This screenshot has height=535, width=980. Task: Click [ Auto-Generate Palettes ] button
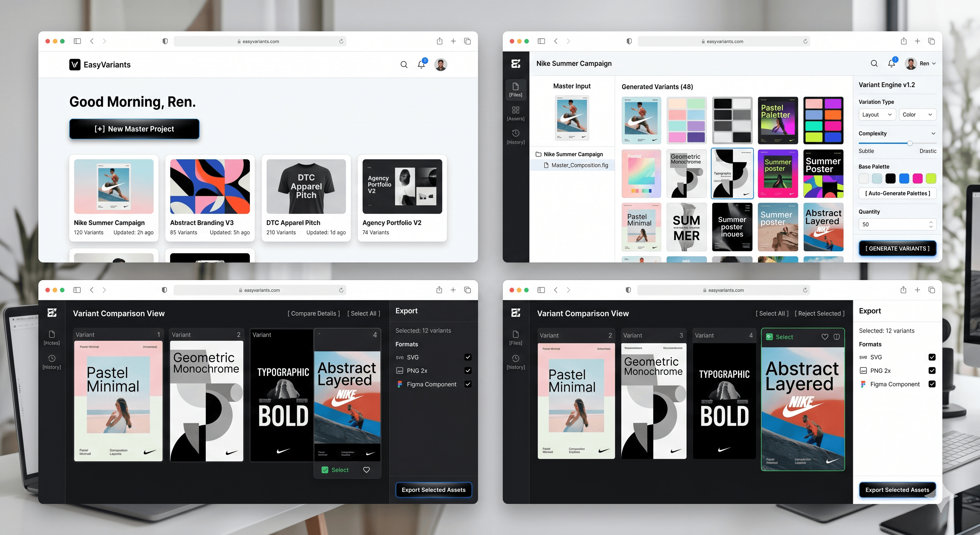pos(898,193)
